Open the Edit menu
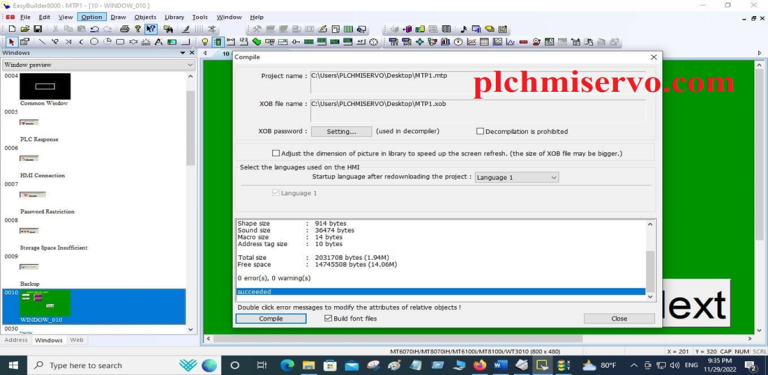 [45, 17]
